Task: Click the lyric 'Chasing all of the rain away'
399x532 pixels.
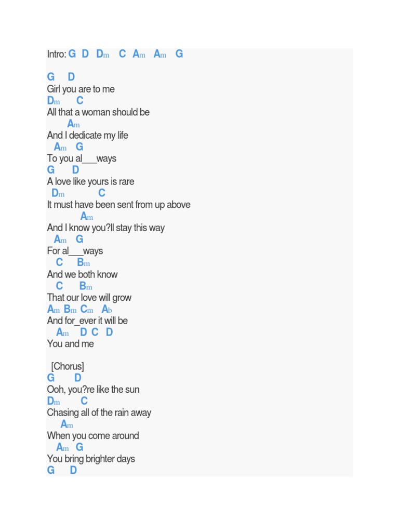Action: [x=99, y=413]
